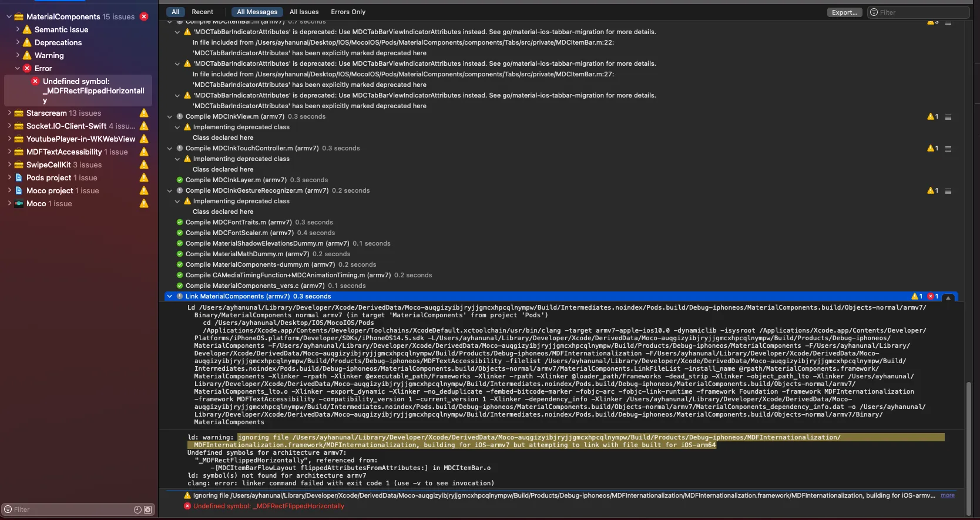The width and height of the screenshot is (980, 520).
Task: Click the Deprecations warning icon
Action: pos(27,42)
